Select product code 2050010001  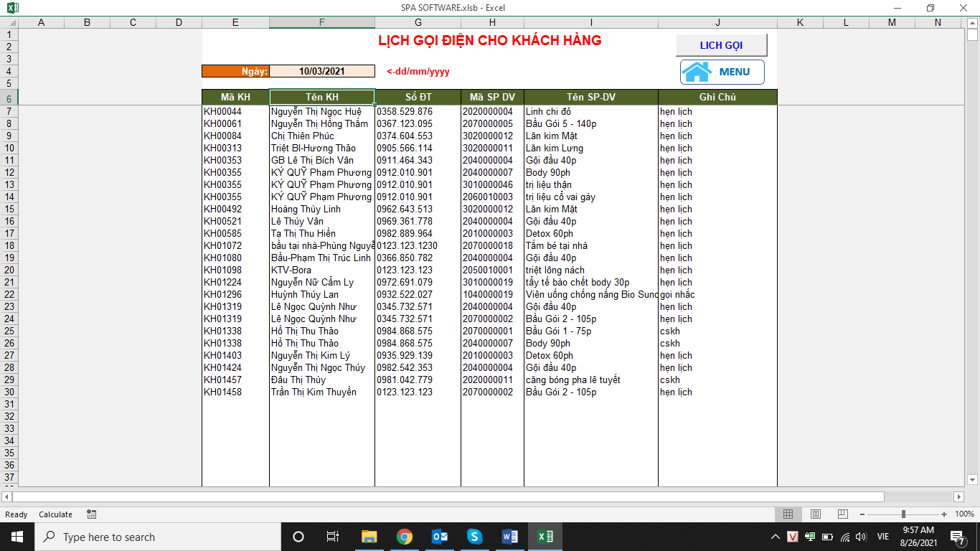[492, 270]
